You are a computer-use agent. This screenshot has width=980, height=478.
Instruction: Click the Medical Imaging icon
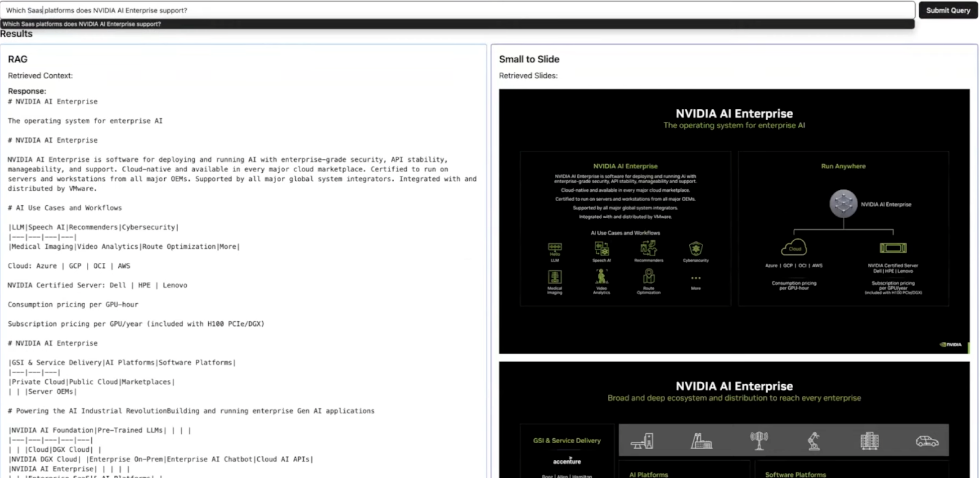tap(554, 277)
